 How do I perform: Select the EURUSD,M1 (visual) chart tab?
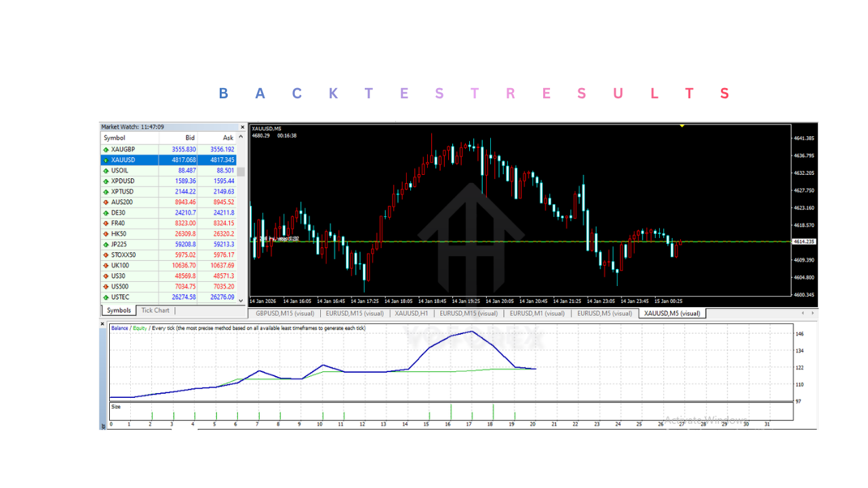click(537, 313)
